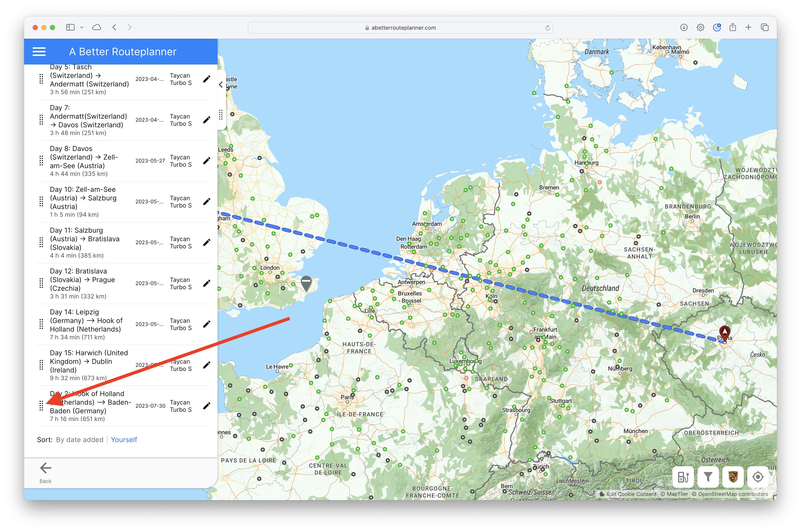Open Day 12: Bratislava to Prague plan

82,280
